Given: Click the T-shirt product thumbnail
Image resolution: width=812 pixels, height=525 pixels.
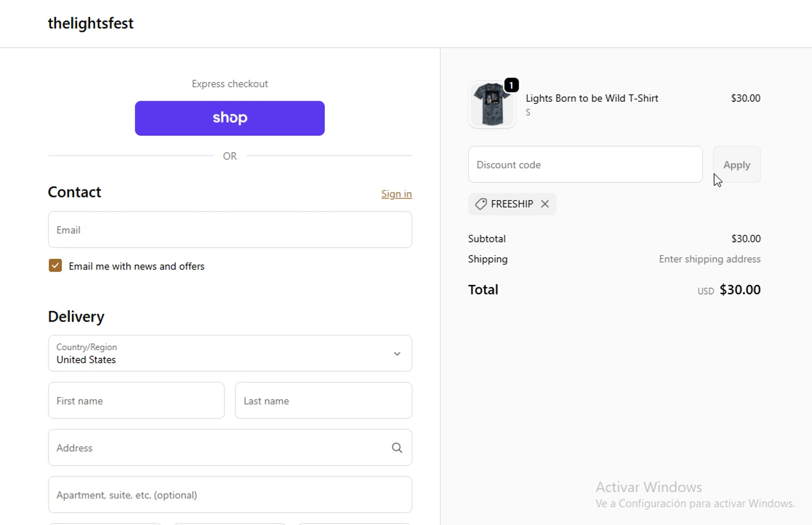Looking at the screenshot, I should (492, 104).
